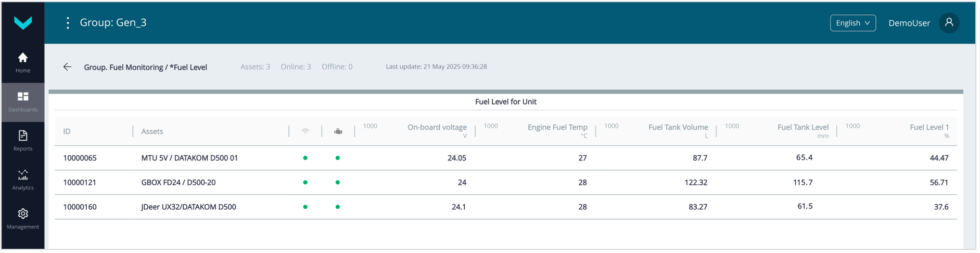Click the user profile avatar icon
Image resolution: width=980 pixels, height=253 pixels.
point(949,23)
